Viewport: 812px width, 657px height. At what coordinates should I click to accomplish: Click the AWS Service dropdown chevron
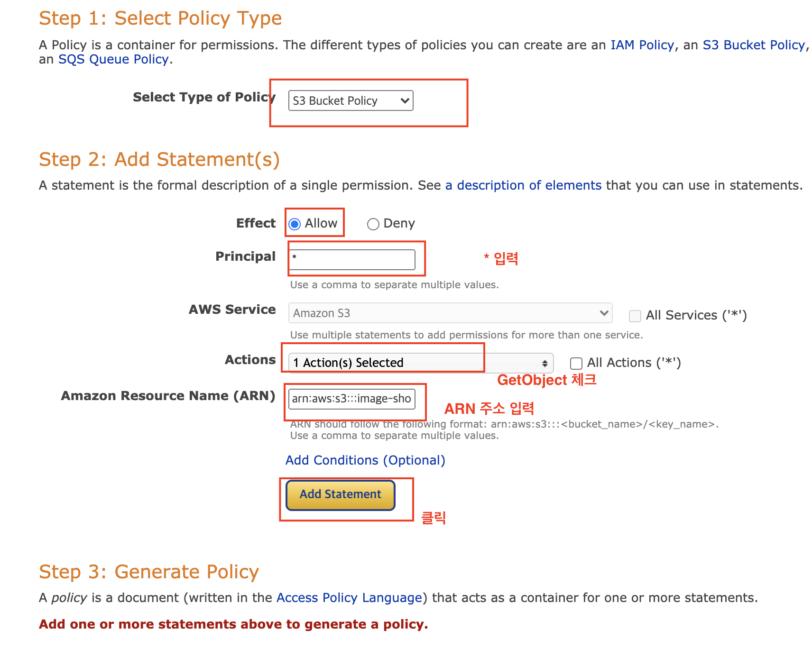point(604,313)
